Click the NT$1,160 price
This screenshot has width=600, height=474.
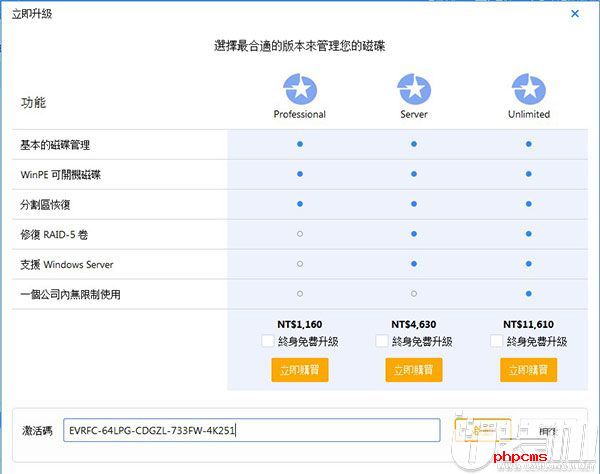pyautogui.click(x=300, y=324)
